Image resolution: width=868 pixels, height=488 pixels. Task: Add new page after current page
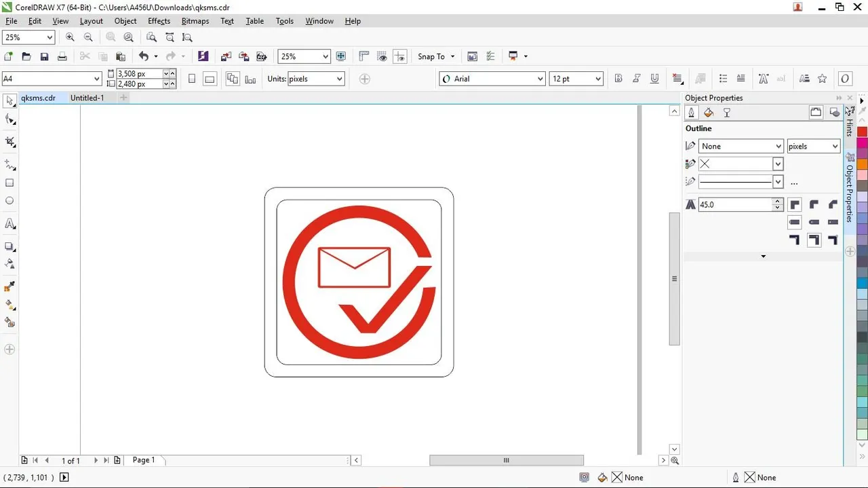(117, 460)
